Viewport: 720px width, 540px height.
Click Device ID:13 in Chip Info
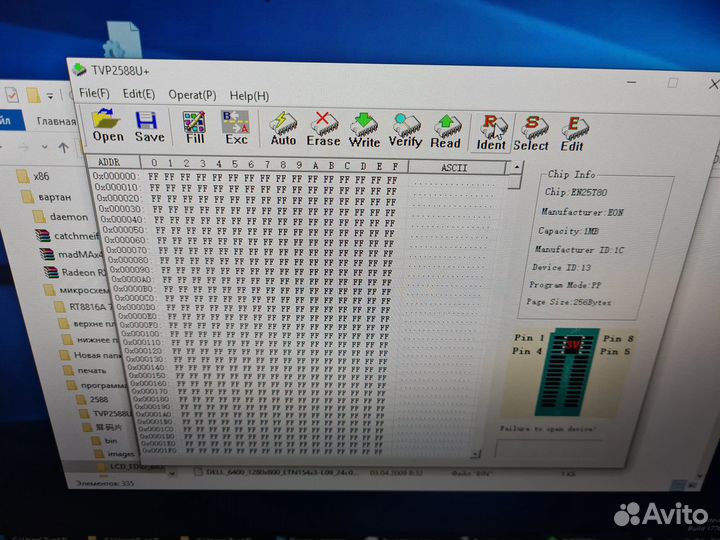tap(561, 267)
